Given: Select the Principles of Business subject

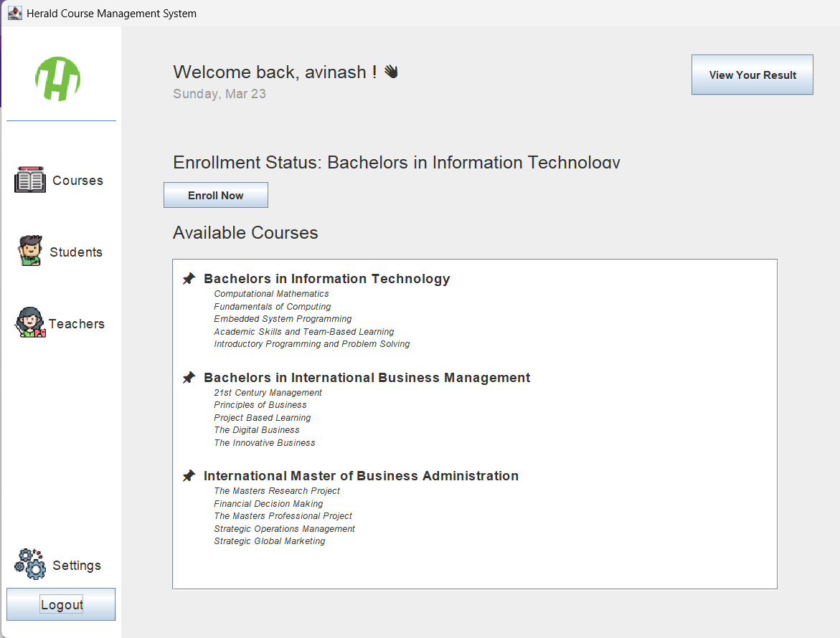Looking at the screenshot, I should tap(260, 404).
